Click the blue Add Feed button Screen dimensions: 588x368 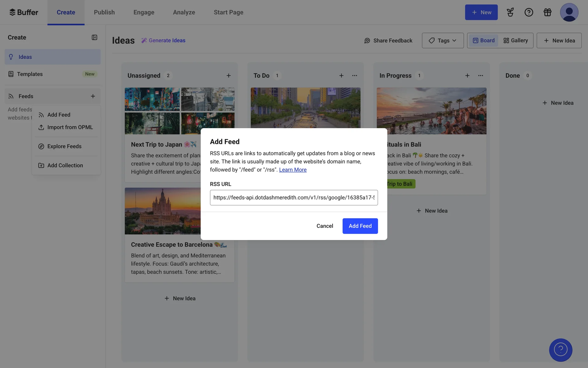coord(360,226)
